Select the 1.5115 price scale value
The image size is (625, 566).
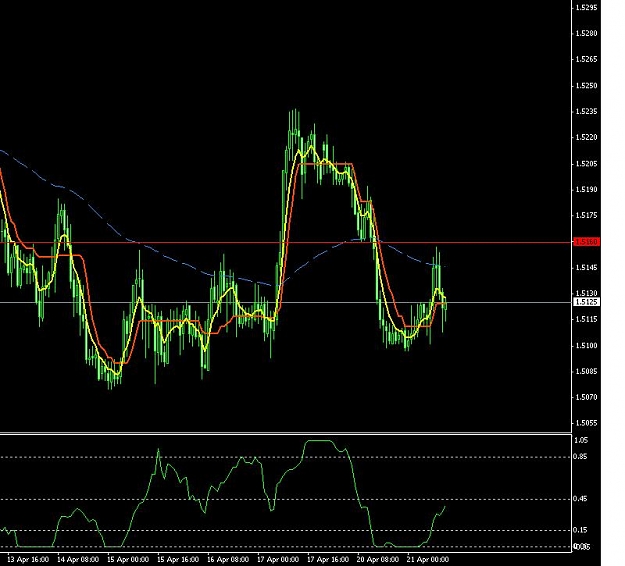586,319
